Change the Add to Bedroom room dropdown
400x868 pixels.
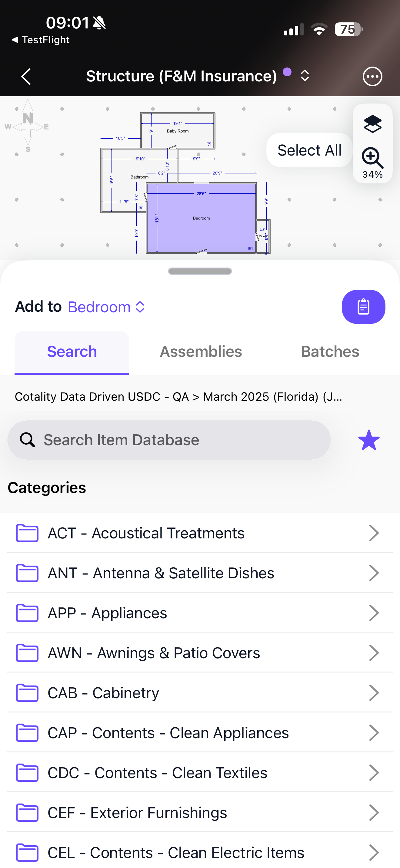106,307
